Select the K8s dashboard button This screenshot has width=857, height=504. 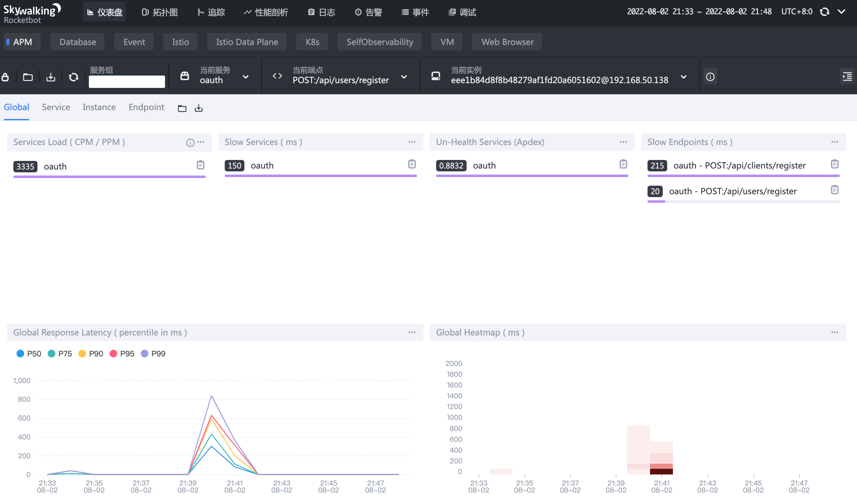312,42
